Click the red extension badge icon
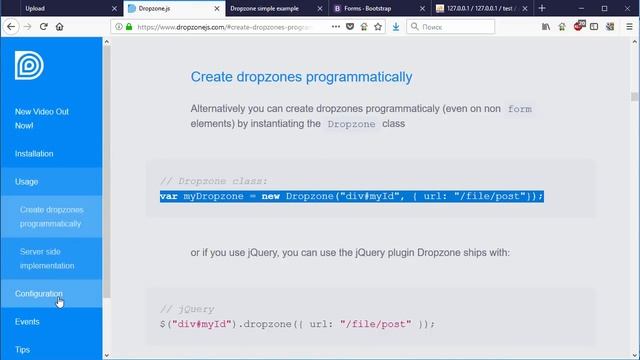 [x=578, y=27]
